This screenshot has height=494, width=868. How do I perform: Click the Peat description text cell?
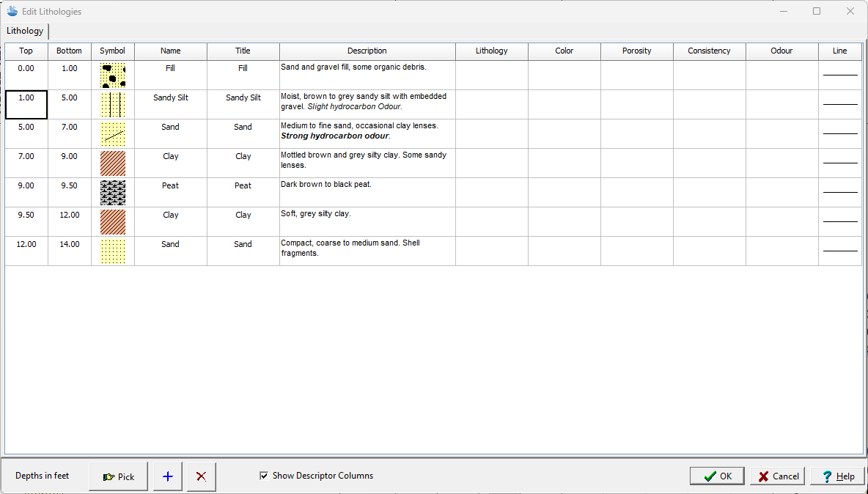(367, 192)
